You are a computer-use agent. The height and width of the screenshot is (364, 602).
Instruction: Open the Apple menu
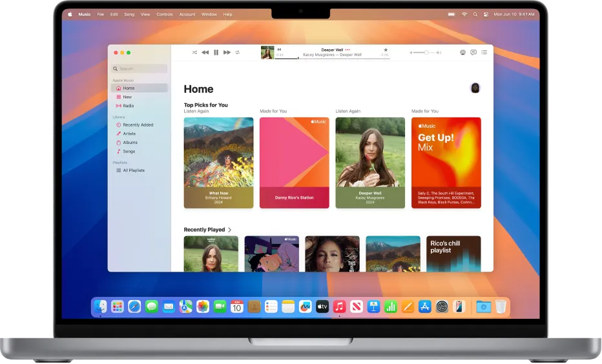tap(70, 15)
